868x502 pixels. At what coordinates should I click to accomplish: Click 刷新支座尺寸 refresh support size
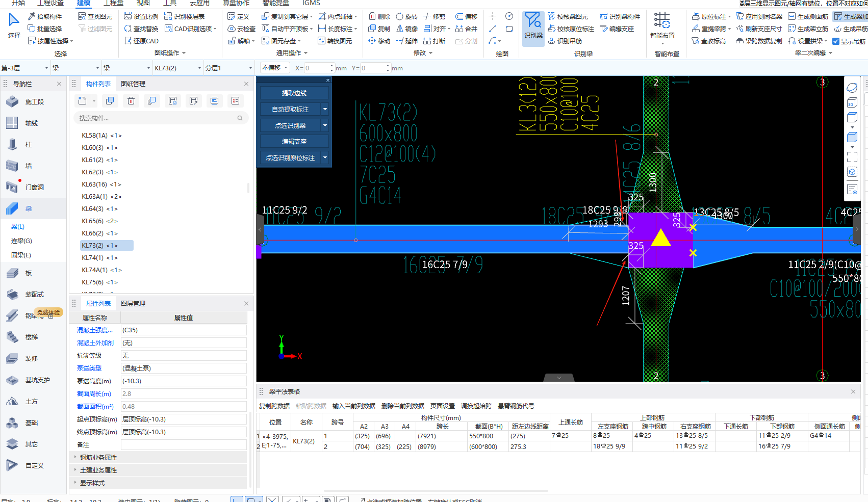point(759,29)
